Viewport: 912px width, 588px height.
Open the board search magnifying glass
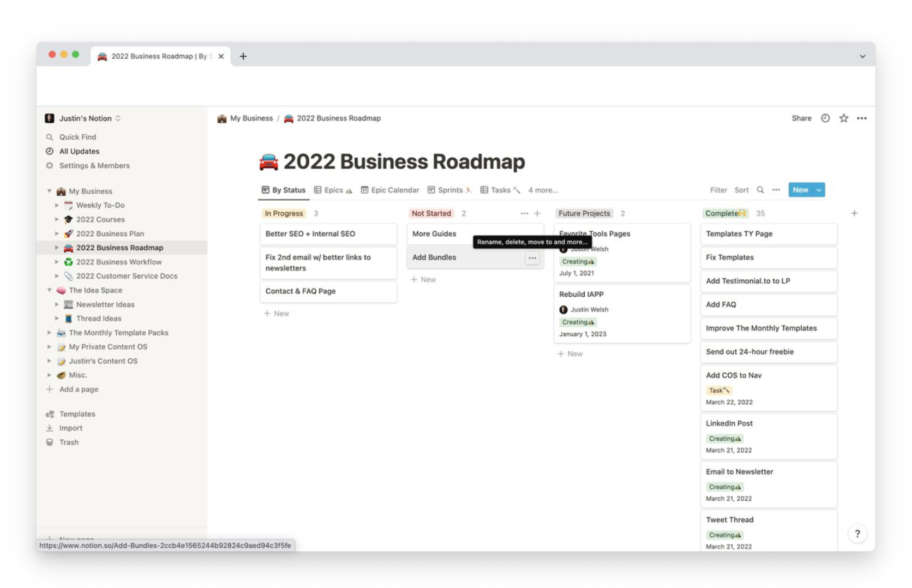(760, 190)
